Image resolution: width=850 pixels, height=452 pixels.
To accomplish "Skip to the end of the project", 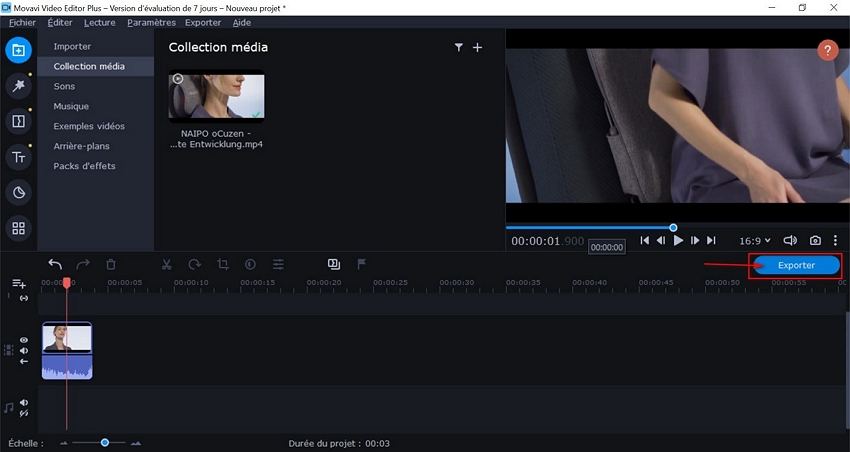I will (x=712, y=240).
